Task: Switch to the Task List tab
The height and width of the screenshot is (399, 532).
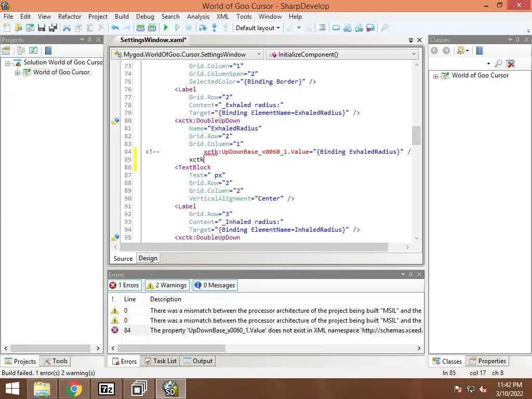Action: (x=161, y=361)
